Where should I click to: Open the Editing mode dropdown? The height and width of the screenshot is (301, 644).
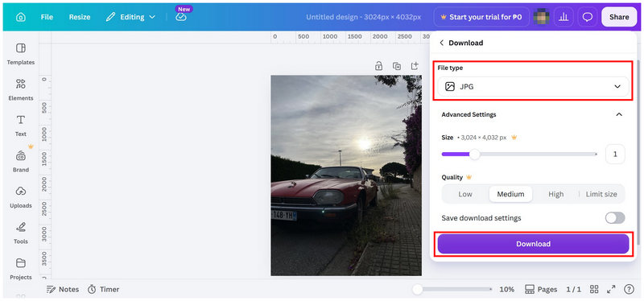tap(130, 17)
